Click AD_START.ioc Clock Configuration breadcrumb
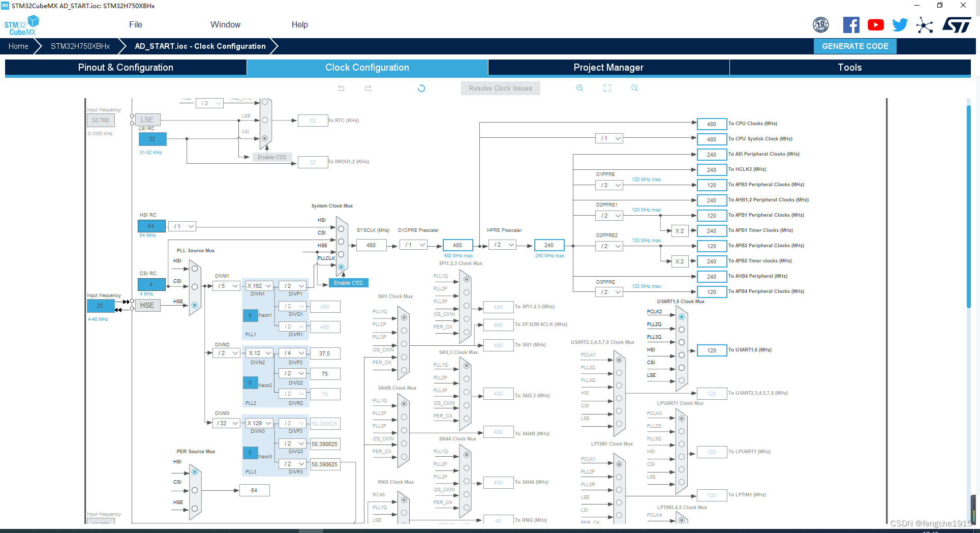The height and width of the screenshot is (533, 980). click(200, 46)
